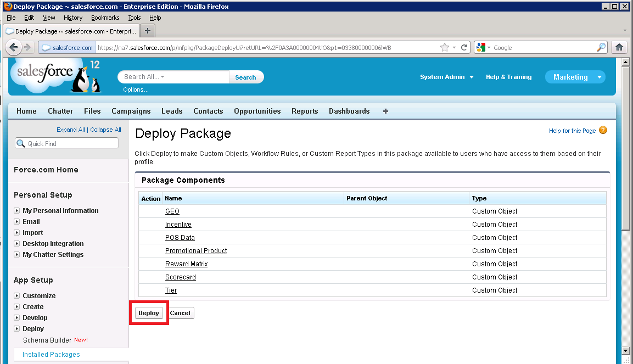Open the Promotional Product component link
Viewport: 633px width, 364px height.
tap(196, 251)
